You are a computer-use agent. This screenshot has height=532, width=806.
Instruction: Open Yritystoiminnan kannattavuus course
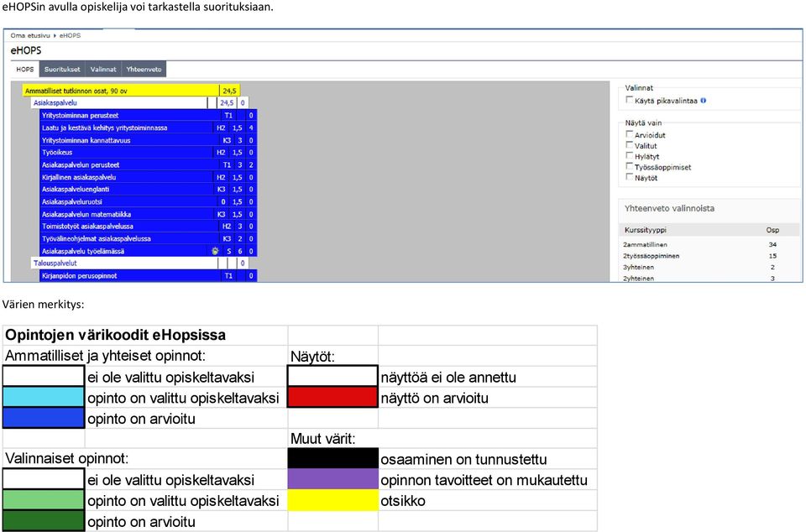[x=149, y=140]
